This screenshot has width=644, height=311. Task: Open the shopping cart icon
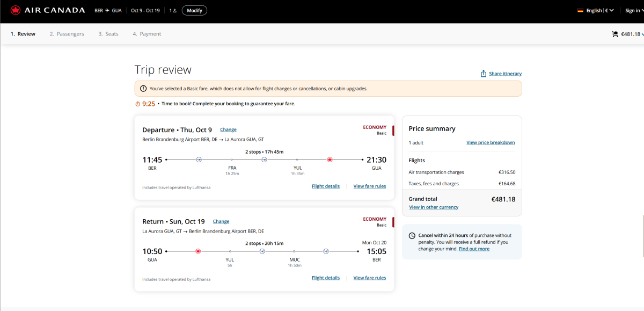[614, 34]
